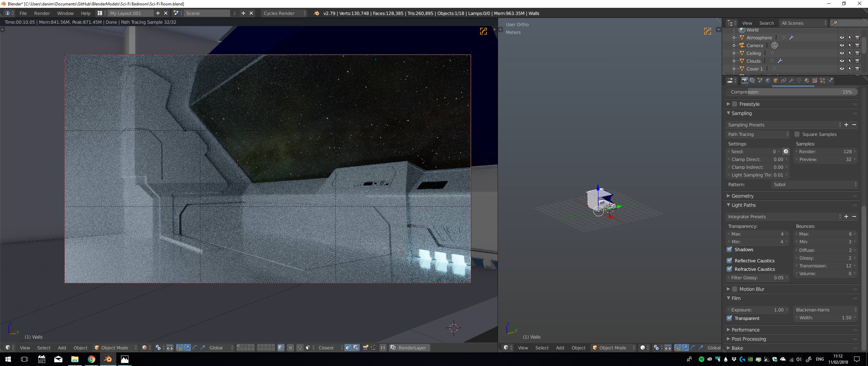Toggle visibility of the Cover 1 object
The height and width of the screenshot is (366, 868).
point(842,69)
